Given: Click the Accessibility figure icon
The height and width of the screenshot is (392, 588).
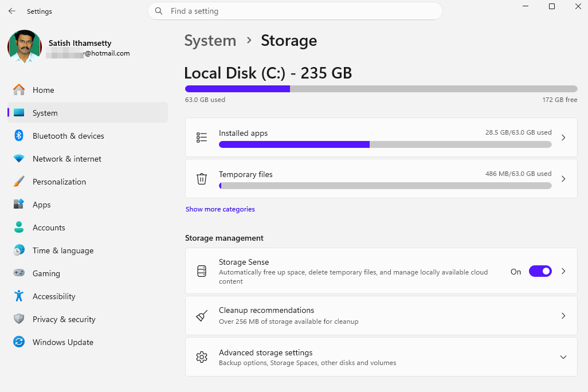Looking at the screenshot, I should [19, 296].
